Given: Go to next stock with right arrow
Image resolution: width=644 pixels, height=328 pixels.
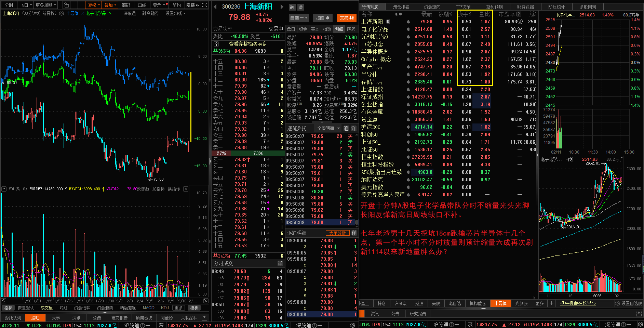Looking at the screenshot, I should tap(282, 6).
